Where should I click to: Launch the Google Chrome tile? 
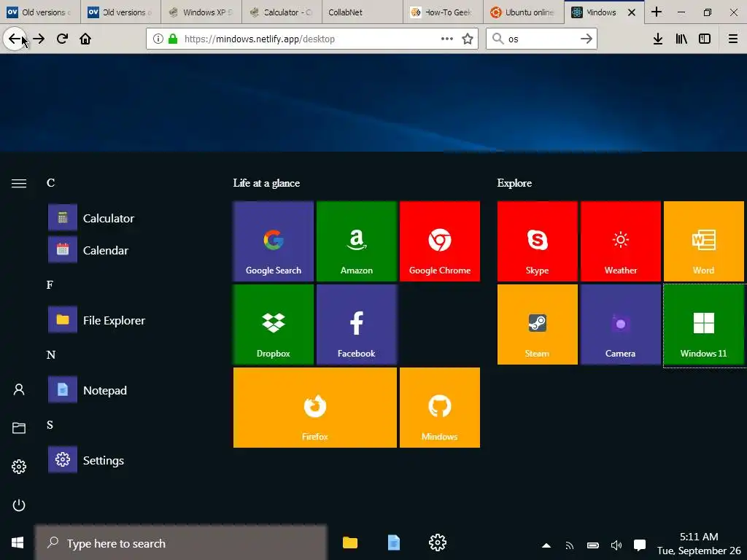(x=440, y=241)
